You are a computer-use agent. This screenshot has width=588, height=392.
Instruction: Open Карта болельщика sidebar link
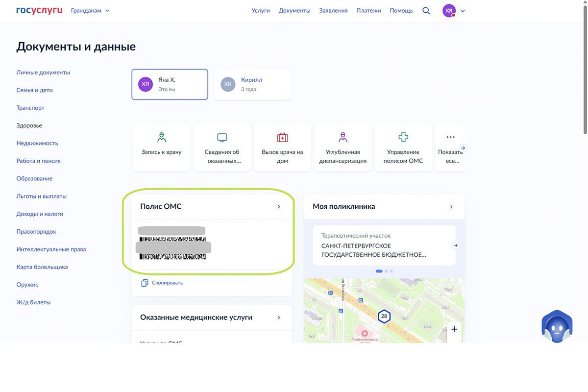(42, 267)
